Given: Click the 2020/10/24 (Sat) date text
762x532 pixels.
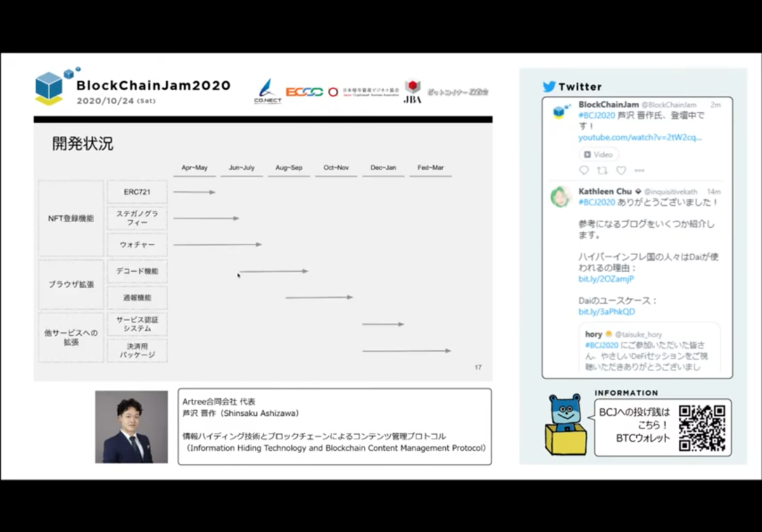Looking at the screenshot, I should pyautogui.click(x=116, y=100).
